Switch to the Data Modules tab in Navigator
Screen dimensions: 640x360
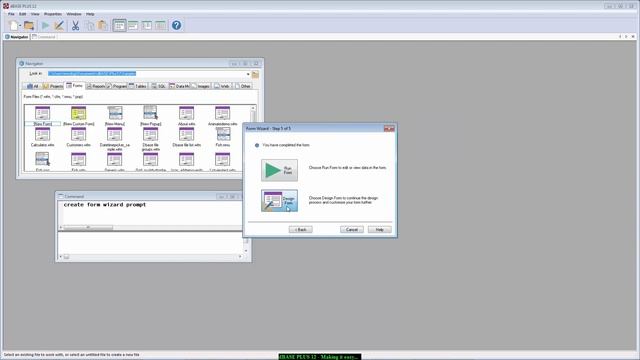click(179, 86)
